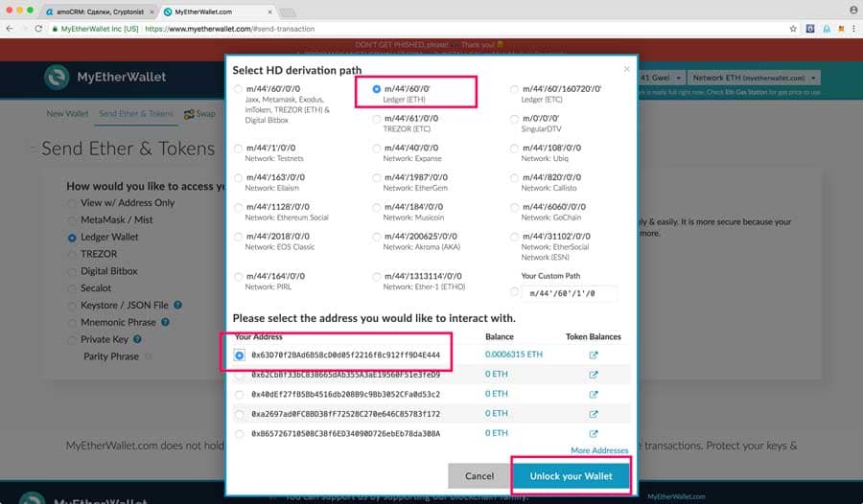
Task: Switch to the MyEtherWallet.com browser tab
Action: tap(219, 11)
